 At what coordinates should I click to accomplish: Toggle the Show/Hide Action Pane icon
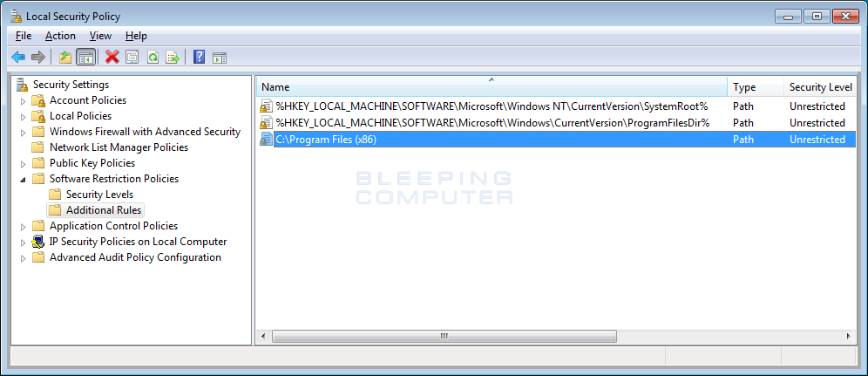point(220,58)
